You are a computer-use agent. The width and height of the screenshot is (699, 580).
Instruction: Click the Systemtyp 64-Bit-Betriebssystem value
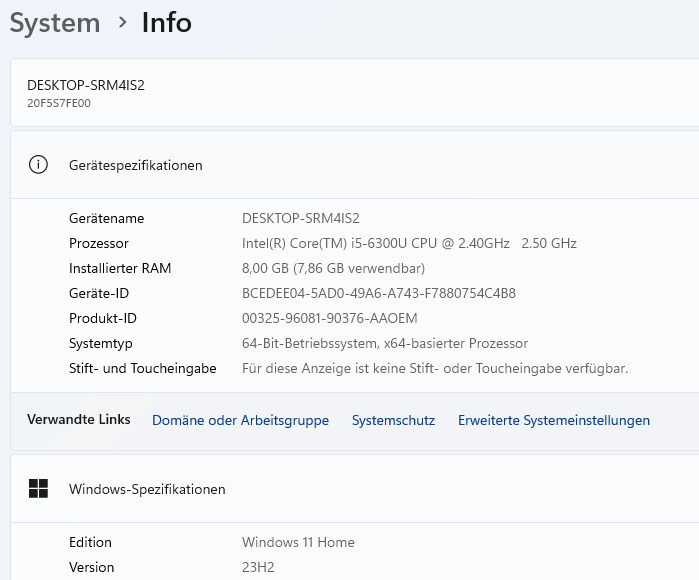point(385,343)
